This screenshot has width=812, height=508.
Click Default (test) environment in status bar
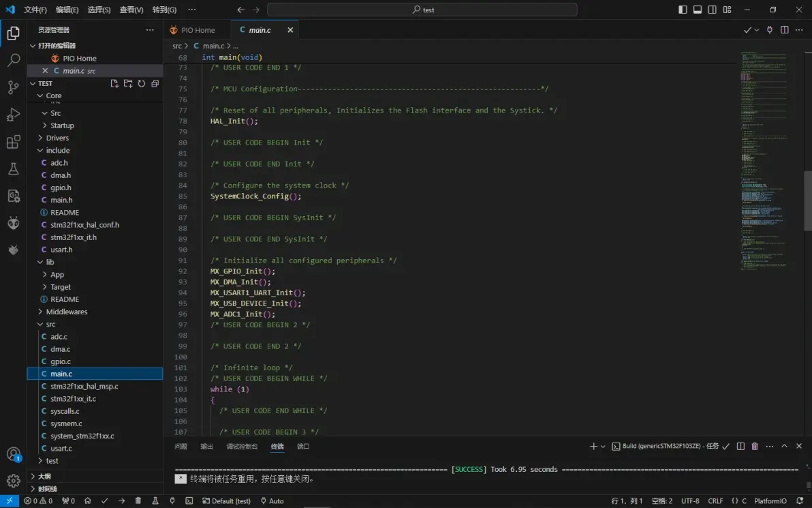click(226, 500)
